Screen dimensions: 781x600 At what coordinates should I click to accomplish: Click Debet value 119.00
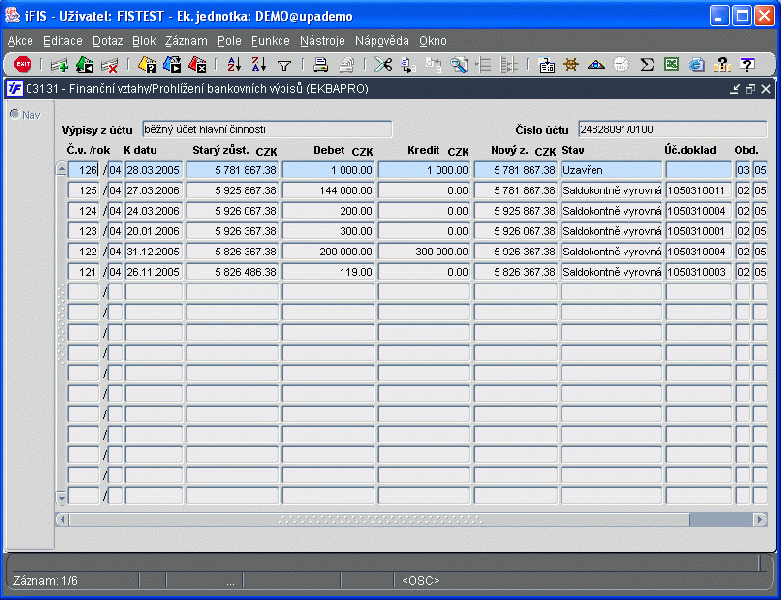tap(328, 272)
